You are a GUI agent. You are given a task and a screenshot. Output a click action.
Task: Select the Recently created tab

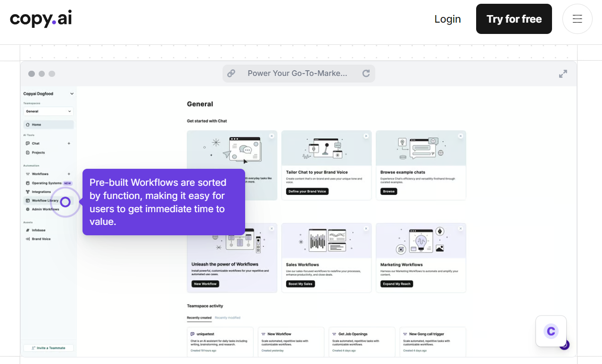pyautogui.click(x=199, y=318)
